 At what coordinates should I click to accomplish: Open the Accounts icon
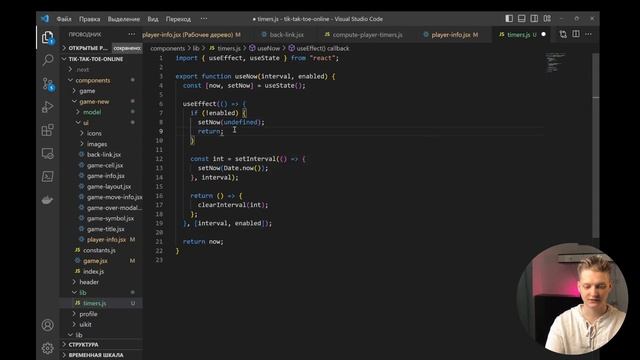[48, 325]
